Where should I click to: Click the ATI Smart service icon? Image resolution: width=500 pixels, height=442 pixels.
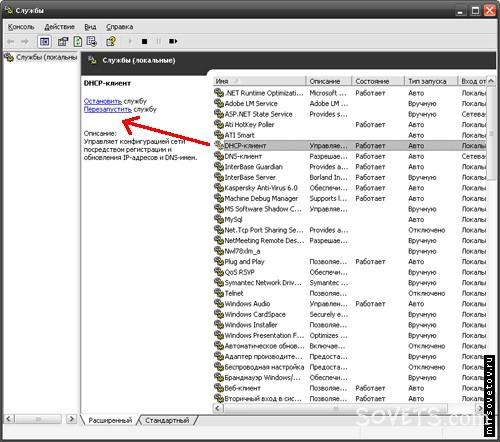[x=219, y=135]
